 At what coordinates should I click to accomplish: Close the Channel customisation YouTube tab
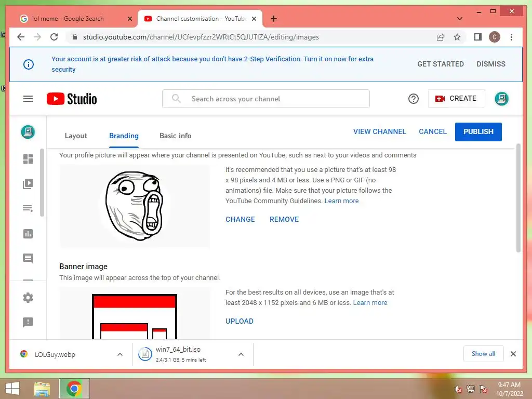(x=254, y=19)
